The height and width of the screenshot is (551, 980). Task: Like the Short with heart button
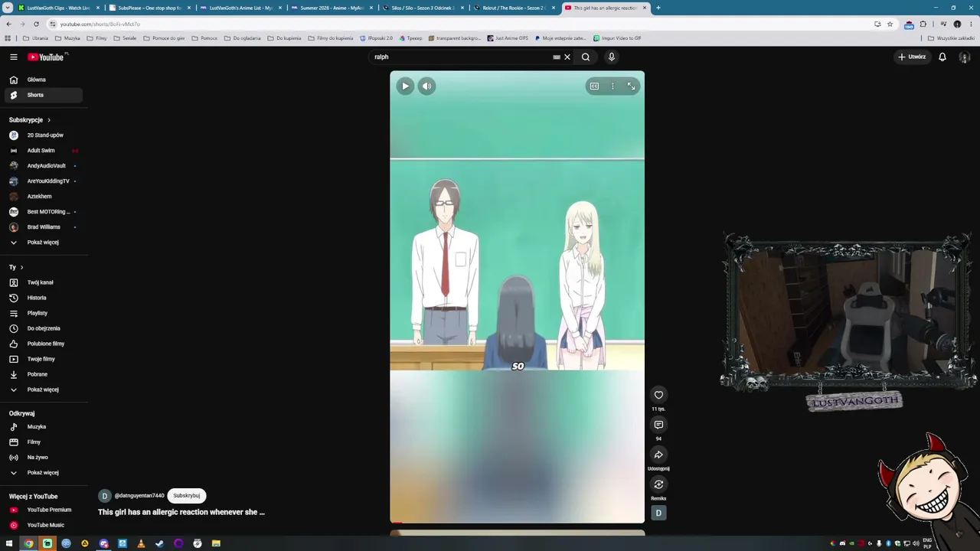coord(658,395)
